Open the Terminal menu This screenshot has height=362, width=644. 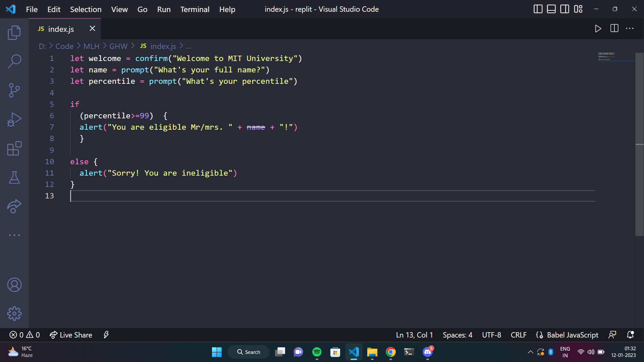[x=195, y=9]
